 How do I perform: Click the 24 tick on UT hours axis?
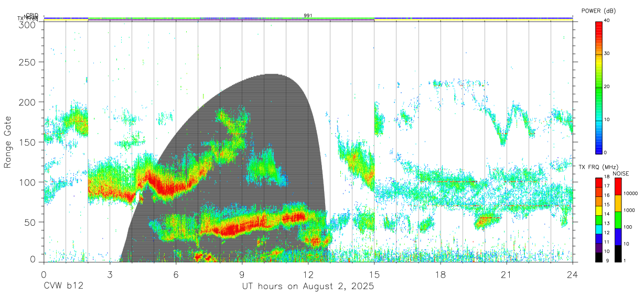572,274
